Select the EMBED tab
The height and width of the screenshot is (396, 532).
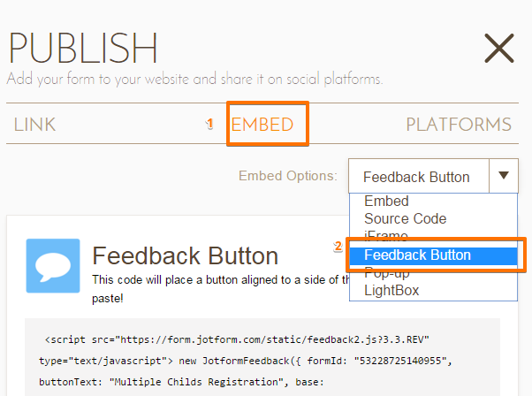click(262, 125)
